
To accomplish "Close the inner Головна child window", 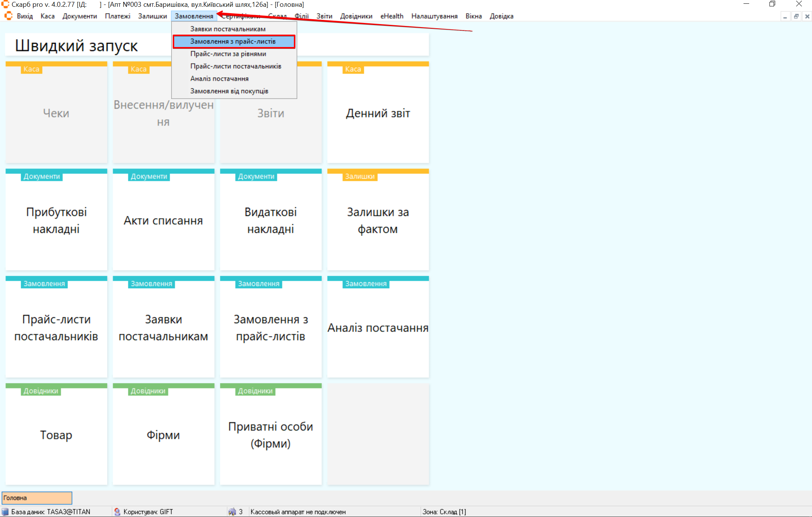I will (807, 17).
